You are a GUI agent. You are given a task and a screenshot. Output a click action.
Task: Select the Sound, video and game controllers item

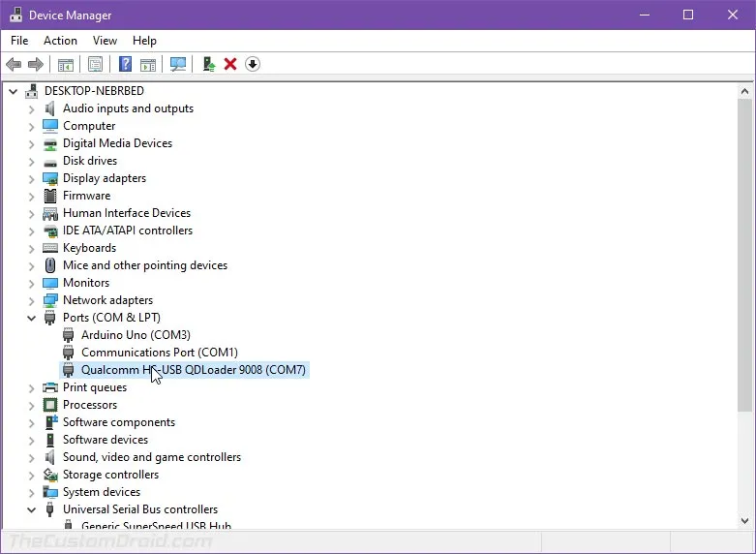click(x=151, y=457)
